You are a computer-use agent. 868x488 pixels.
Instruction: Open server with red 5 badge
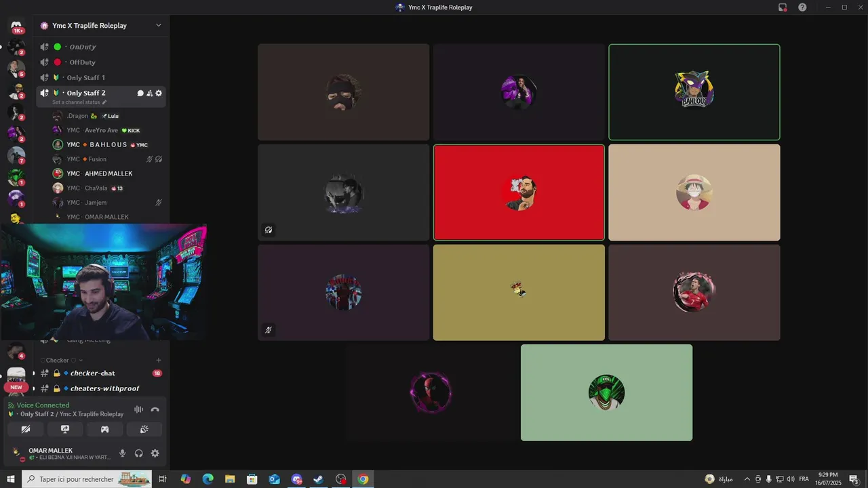coord(16,68)
